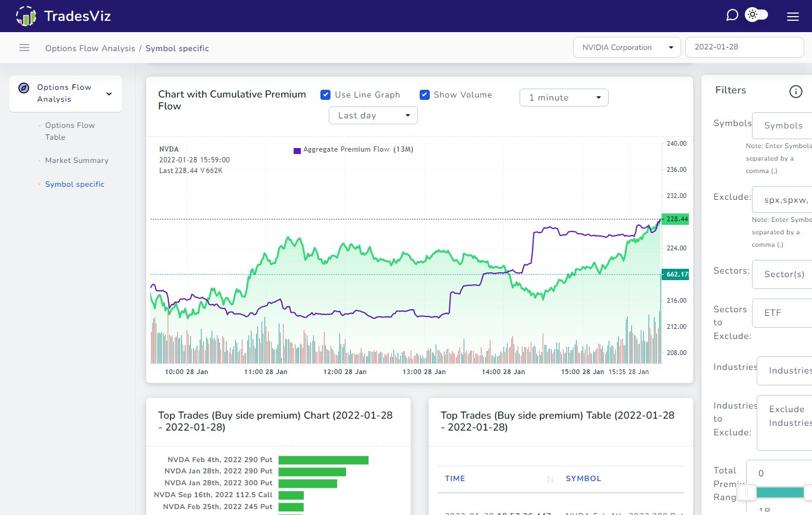Click the green 228.44 price label
Image resolution: width=812 pixels, height=515 pixels.
tap(675, 219)
